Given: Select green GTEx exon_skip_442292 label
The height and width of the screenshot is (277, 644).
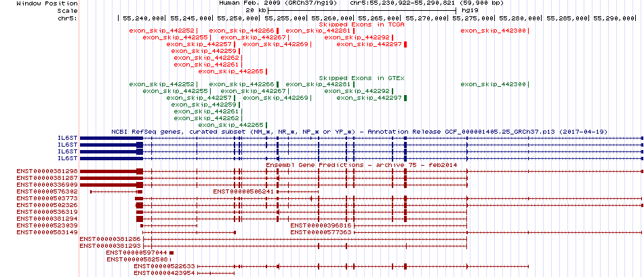Looking at the screenshot, I should 357,91.
